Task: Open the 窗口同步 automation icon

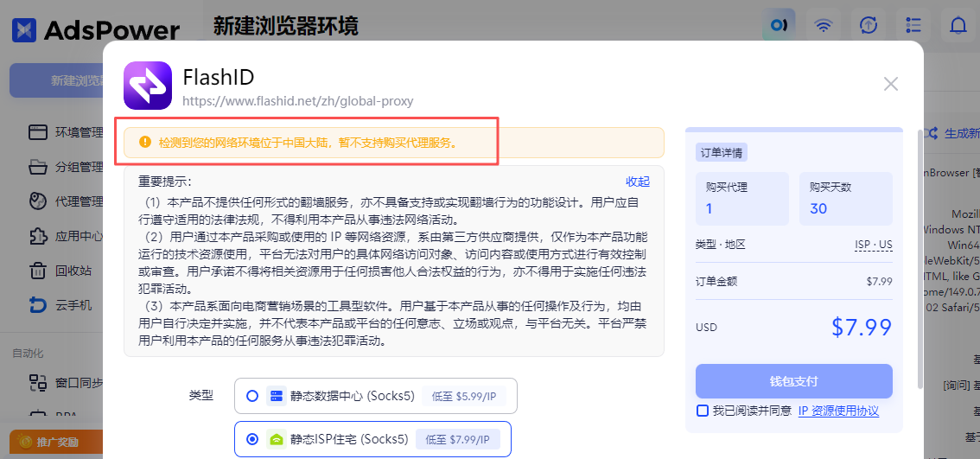Action: tap(38, 382)
